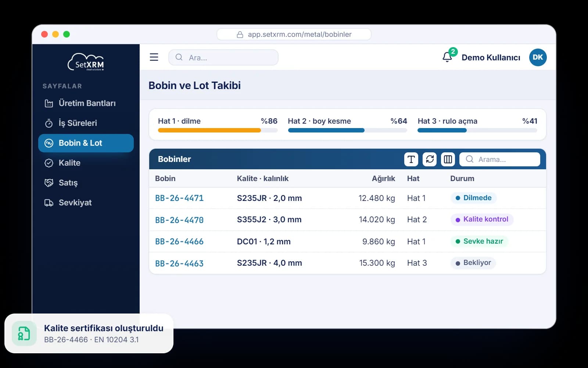Click the text format icon in Bobinler header
588x368 pixels.
pos(411,159)
